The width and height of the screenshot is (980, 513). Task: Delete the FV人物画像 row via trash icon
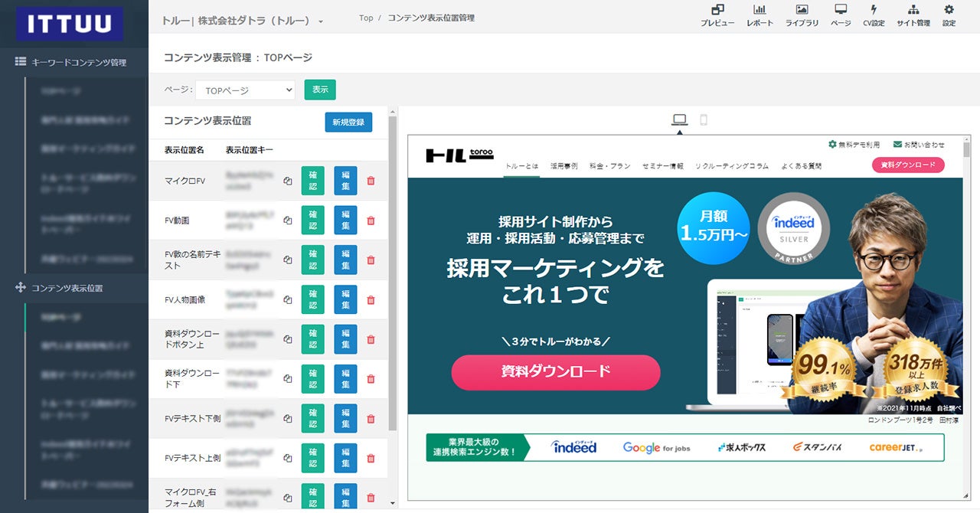click(371, 300)
